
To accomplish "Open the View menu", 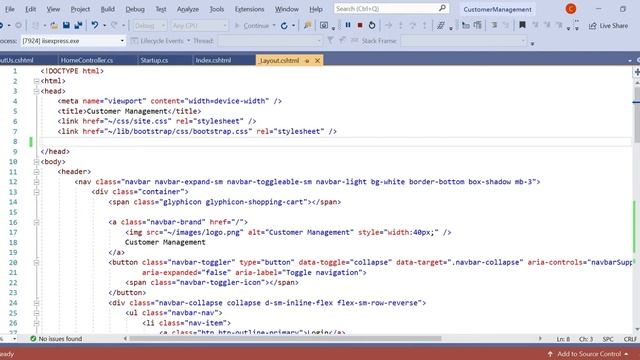I will [x=53, y=9].
